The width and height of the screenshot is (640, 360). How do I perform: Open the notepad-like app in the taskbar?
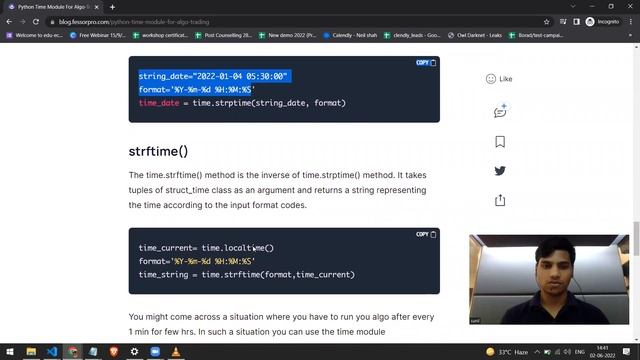pos(93,351)
